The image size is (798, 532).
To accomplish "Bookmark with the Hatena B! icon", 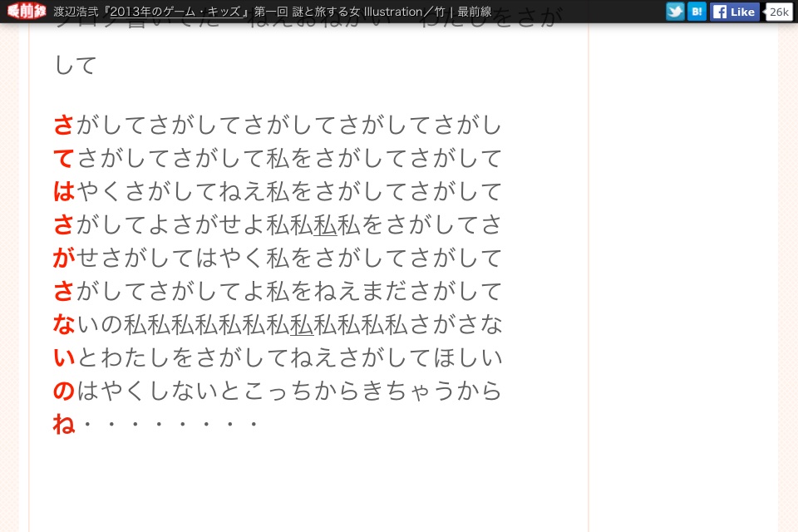I will click(x=697, y=12).
